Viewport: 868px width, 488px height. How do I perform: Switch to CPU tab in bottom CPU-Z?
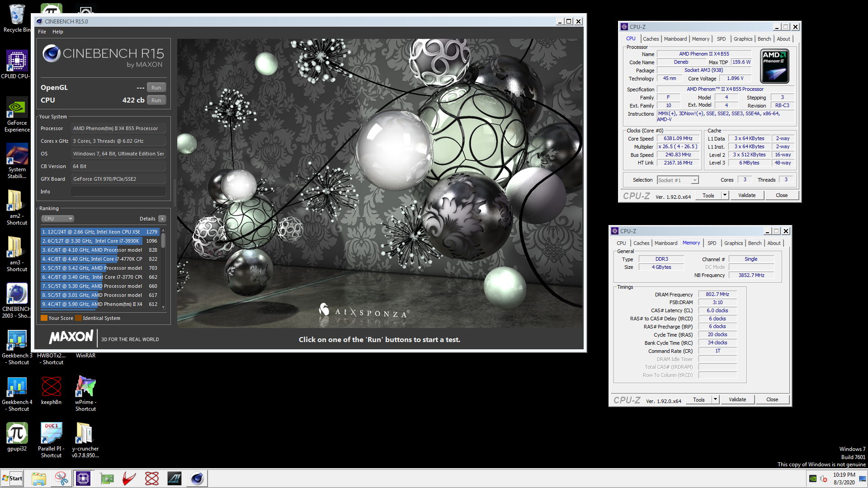click(x=621, y=243)
